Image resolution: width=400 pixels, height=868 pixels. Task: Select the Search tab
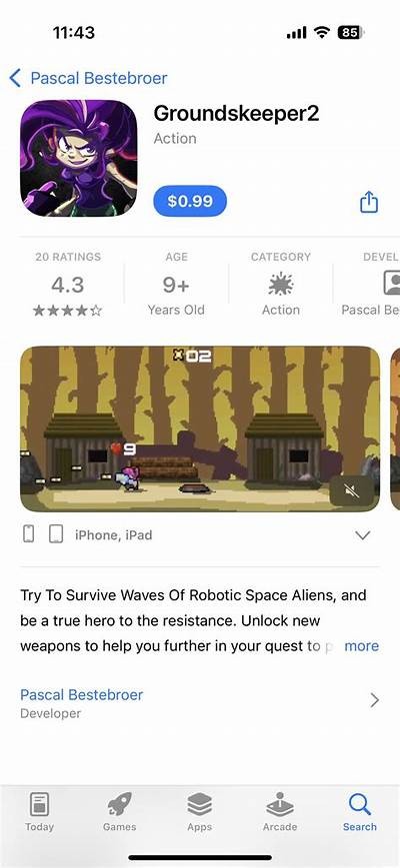click(x=360, y=812)
